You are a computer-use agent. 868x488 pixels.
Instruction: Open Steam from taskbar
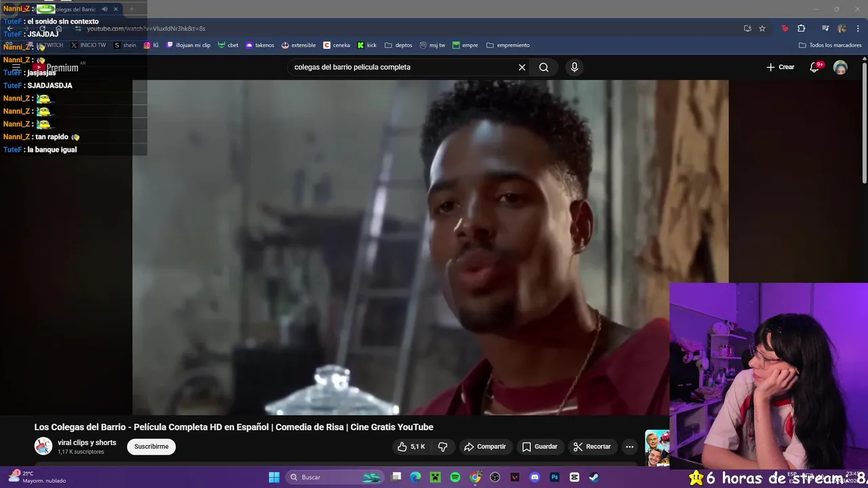click(x=594, y=477)
